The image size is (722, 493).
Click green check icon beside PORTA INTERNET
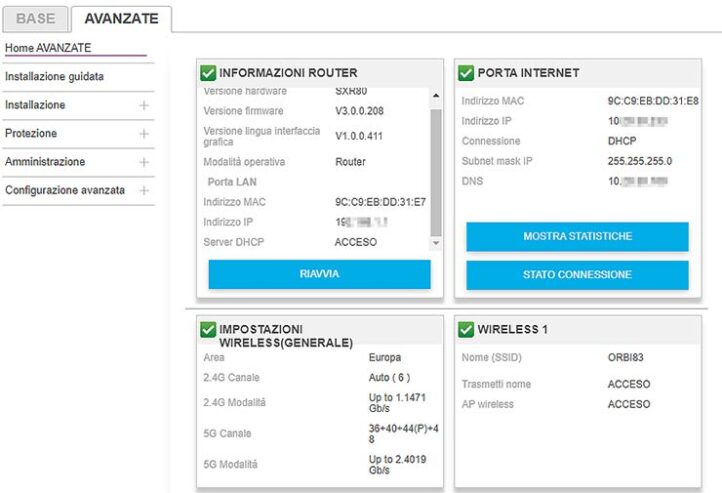pos(466,73)
